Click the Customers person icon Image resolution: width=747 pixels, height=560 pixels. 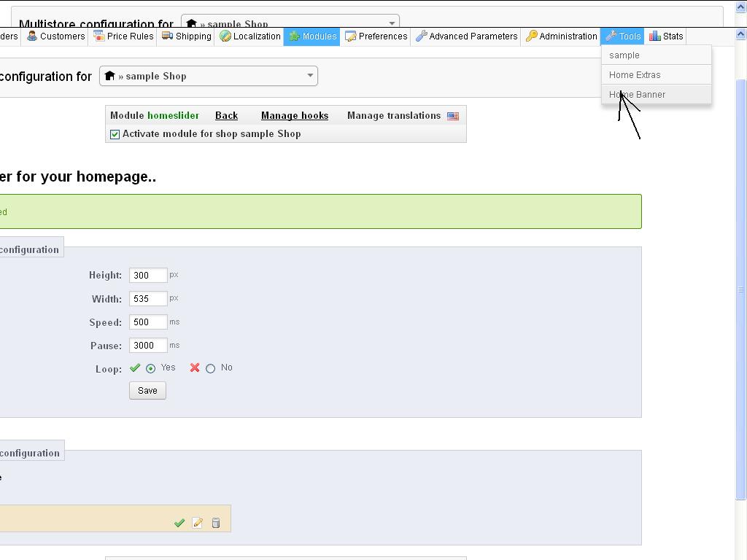tap(32, 36)
